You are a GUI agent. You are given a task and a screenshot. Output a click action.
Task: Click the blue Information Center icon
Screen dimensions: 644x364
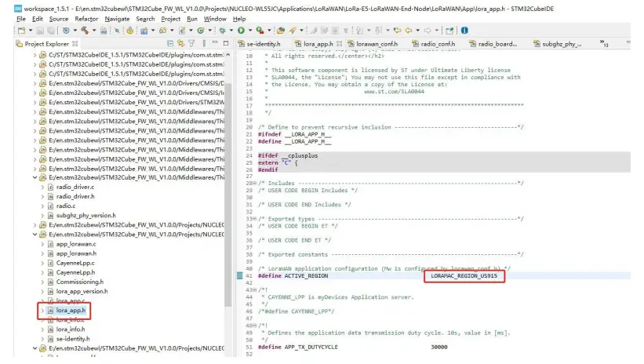[466, 30]
